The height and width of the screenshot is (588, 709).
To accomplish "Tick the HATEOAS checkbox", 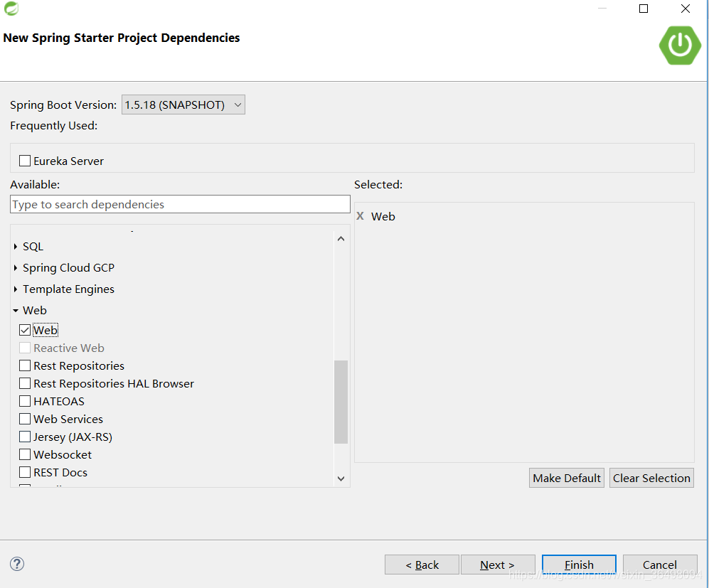I will [x=25, y=401].
